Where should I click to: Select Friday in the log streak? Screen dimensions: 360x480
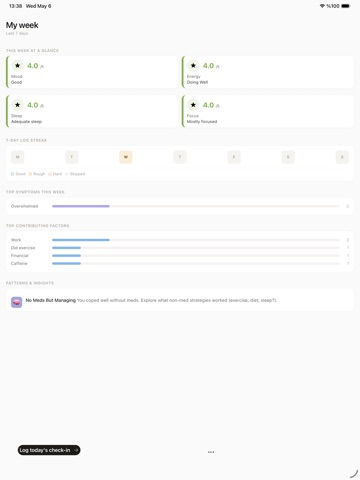(234, 157)
